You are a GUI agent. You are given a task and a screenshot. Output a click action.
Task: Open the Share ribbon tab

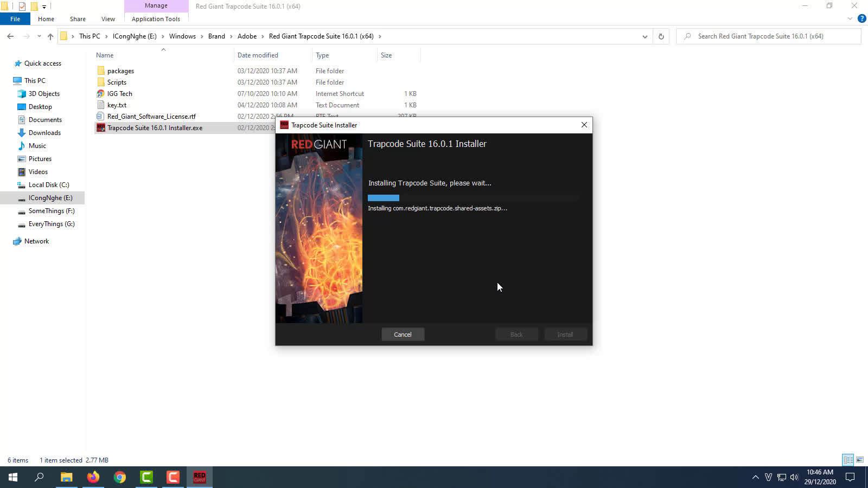(x=78, y=19)
